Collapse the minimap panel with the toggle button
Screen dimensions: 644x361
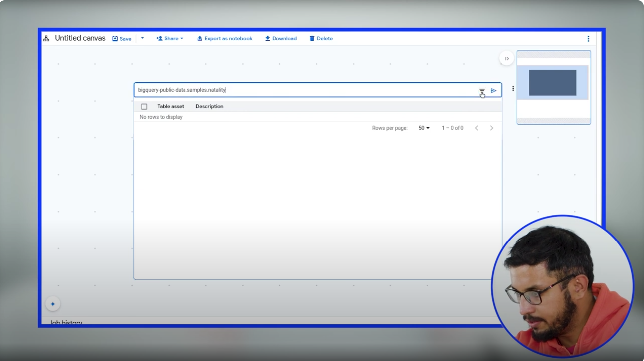point(506,59)
